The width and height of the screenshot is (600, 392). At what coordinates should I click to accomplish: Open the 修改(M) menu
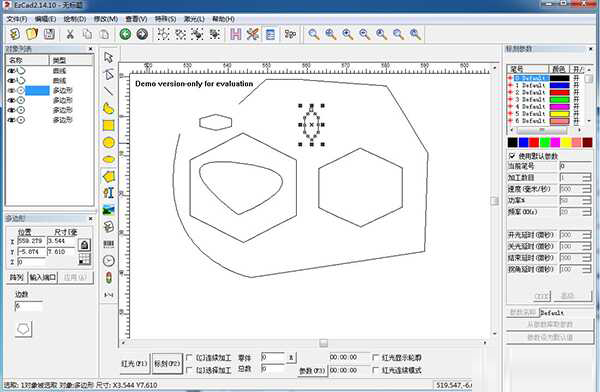pos(106,19)
